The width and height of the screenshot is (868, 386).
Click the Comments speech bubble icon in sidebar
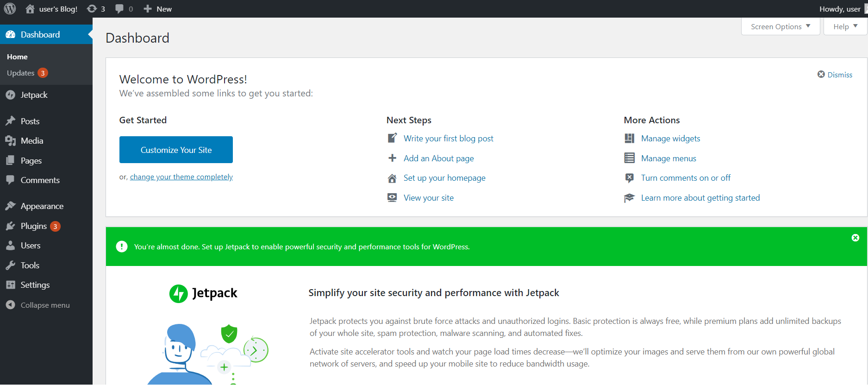click(x=10, y=180)
